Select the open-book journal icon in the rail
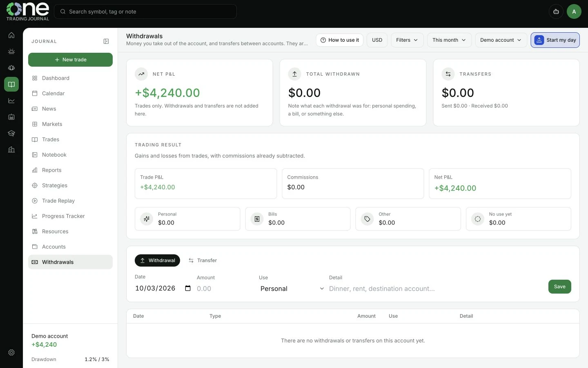 click(x=11, y=84)
